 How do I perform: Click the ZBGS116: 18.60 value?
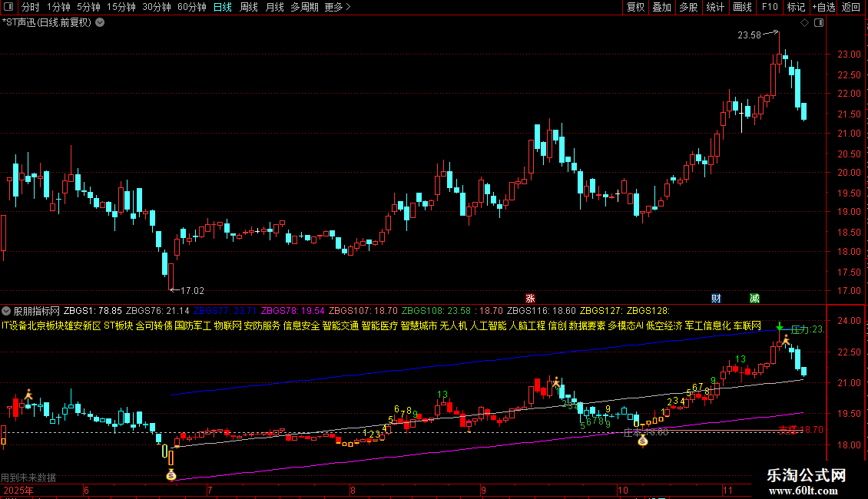coord(542,311)
